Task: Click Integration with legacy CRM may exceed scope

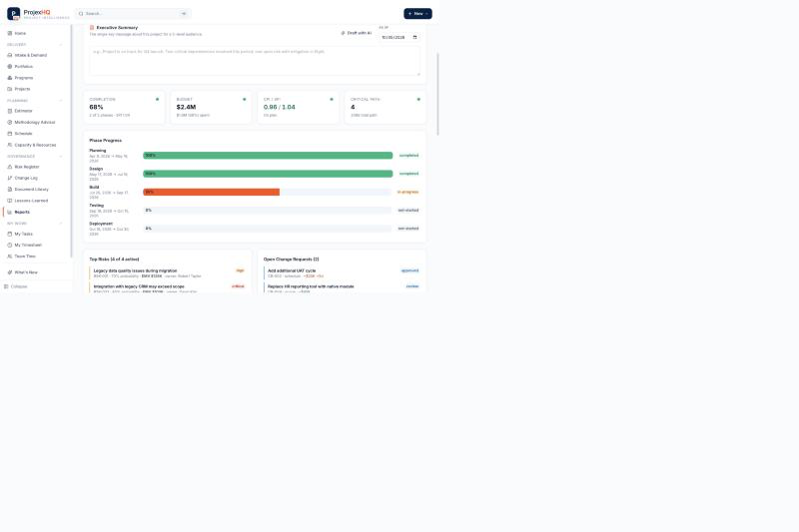Action: [139, 286]
